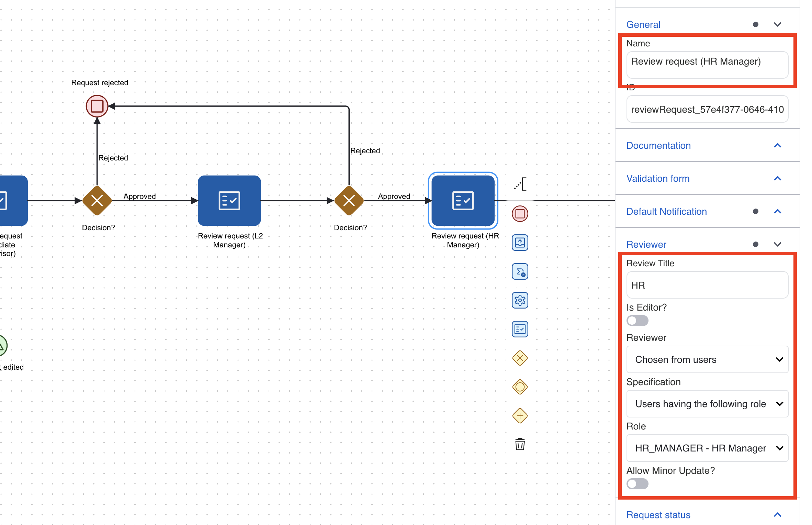Append the gear service task icon
812x525 pixels.
point(520,300)
